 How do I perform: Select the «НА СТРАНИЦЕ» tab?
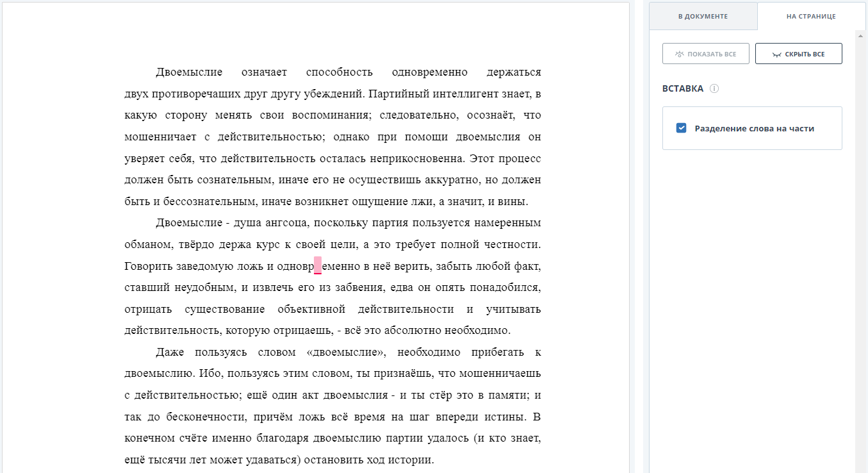(814, 16)
